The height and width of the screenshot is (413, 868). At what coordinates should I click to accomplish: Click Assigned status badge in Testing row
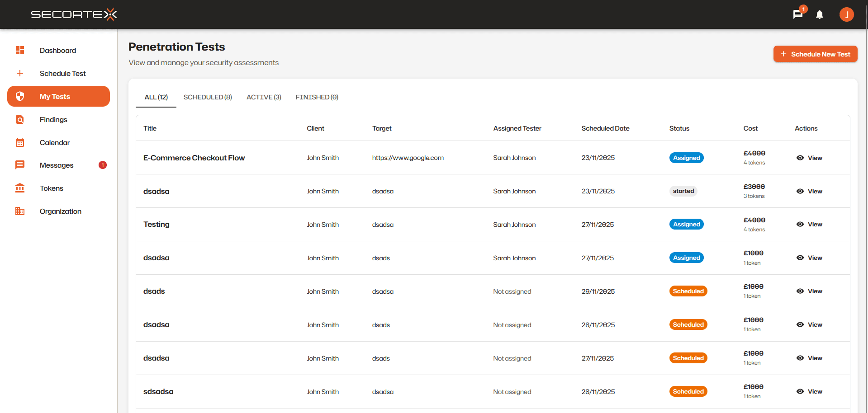687,224
